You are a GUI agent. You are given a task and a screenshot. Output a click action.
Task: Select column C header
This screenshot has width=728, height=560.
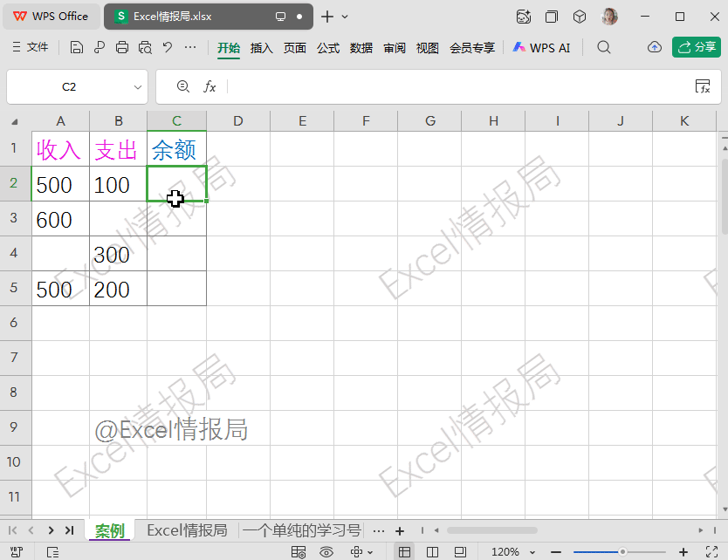(x=176, y=121)
